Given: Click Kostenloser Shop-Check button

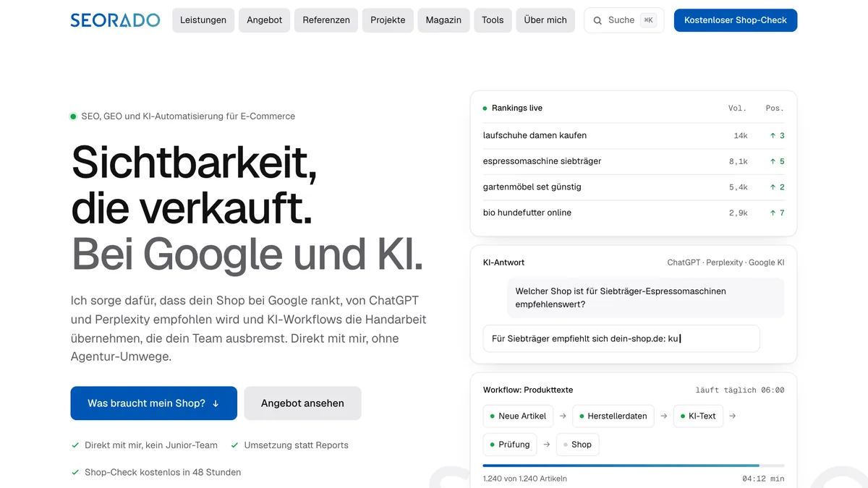Looking at the screenshot, I should click(x=736, y=20).
